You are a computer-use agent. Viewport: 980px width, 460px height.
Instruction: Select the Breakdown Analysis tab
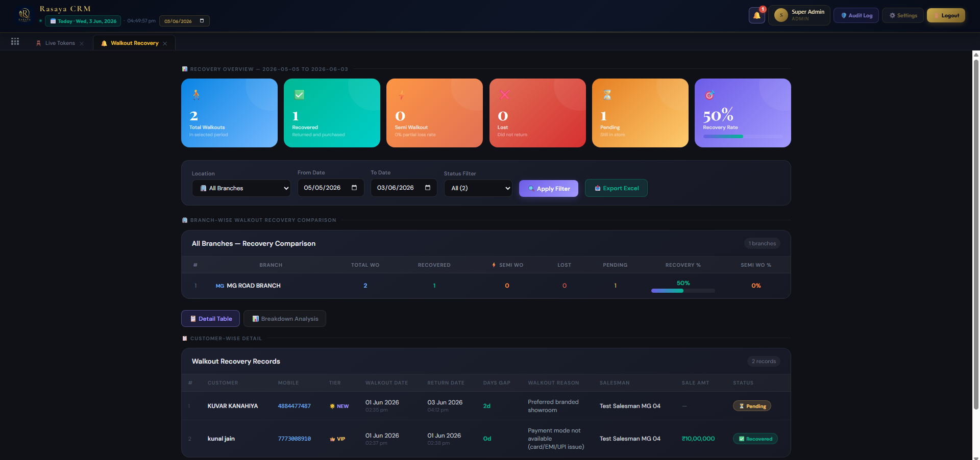click(x=285, y=319)
